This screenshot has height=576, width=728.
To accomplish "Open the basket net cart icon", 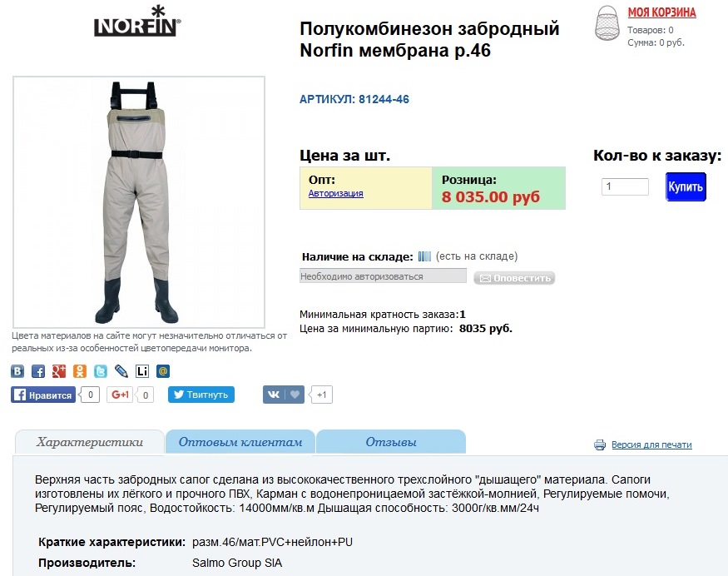I will (607, 23).
